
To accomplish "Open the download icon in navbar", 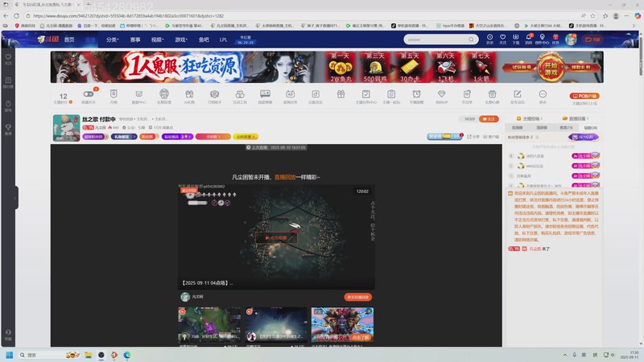I will tap(515, 39).
